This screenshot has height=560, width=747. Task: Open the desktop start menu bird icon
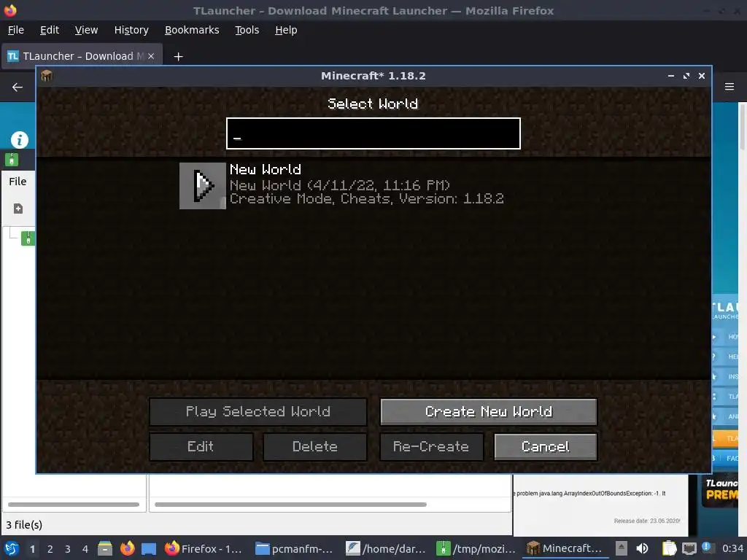tap(11, 548)
